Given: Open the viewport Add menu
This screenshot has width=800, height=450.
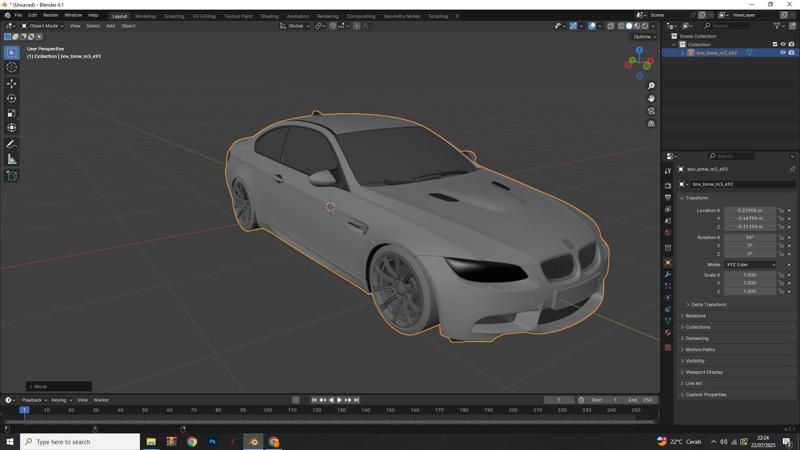Looking at the screenshot, I should [x=110, y=26].
